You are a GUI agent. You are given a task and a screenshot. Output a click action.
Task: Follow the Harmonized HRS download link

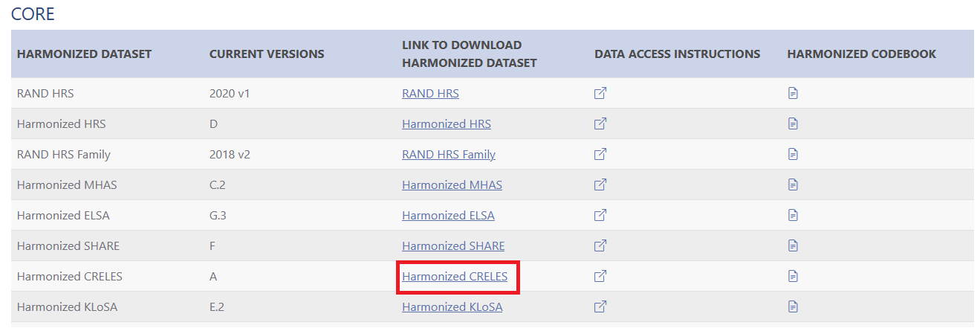[x=447, y=124]
